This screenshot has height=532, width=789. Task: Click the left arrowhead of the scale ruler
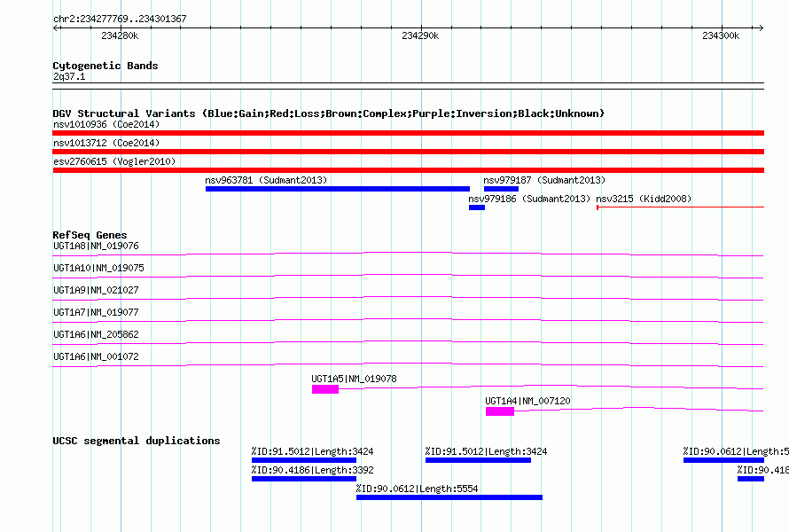point(55,28)
